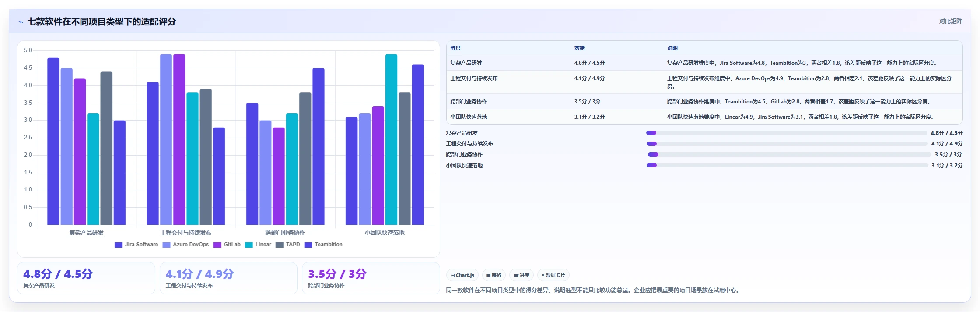980x312 pixels.
Task: Toggle the GitLab legend entry
Action: point(227,245)
